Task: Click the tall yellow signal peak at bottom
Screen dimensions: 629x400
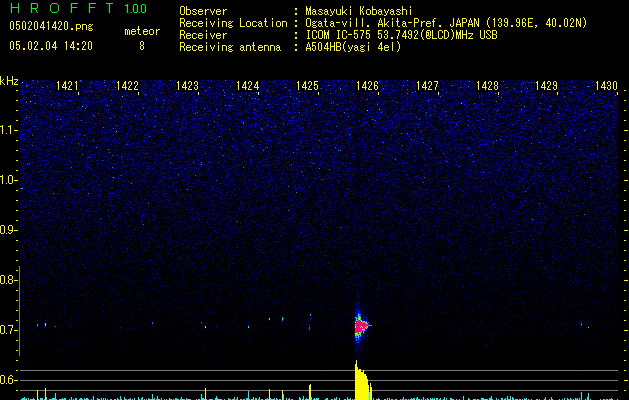Action: [359, 380]
